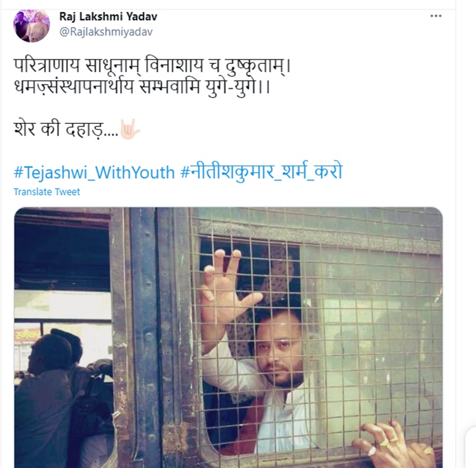This screenshot has width=476, height=468.
Task: Click the display name Raj Lakshmi Yadav
Action: (x=109, y=16)
